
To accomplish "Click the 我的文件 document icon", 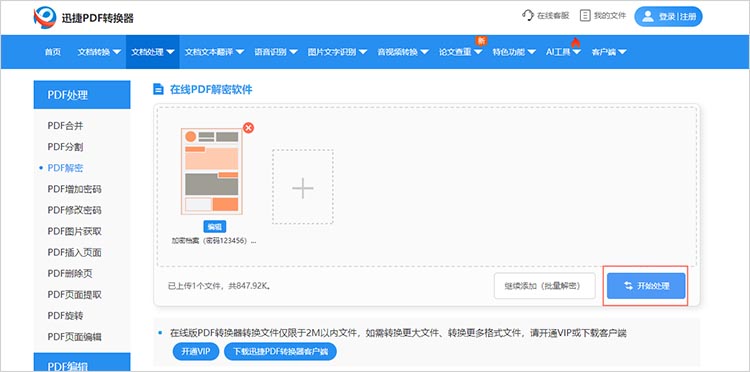I will pos(585,15).
